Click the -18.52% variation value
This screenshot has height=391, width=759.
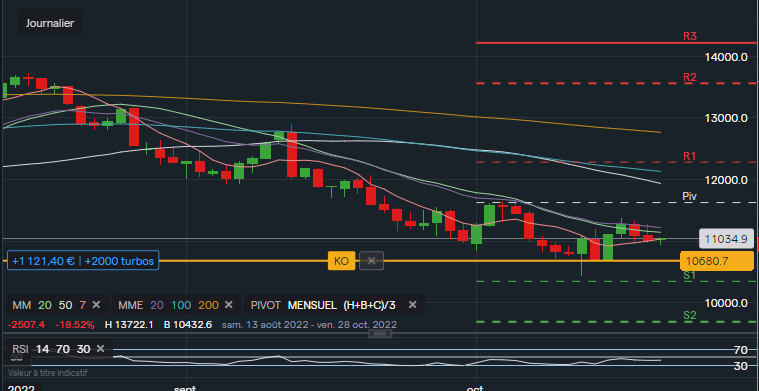(x=75, y=324)
